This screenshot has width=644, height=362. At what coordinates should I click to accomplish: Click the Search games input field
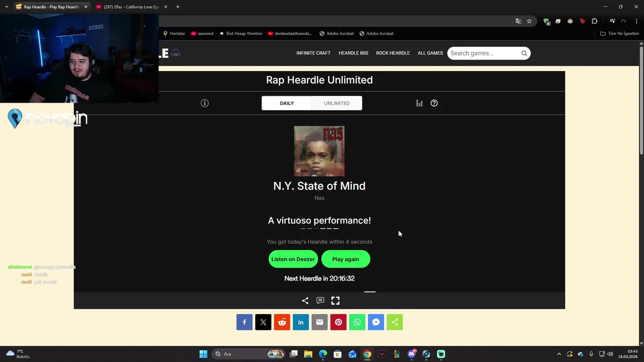point(483,53)
